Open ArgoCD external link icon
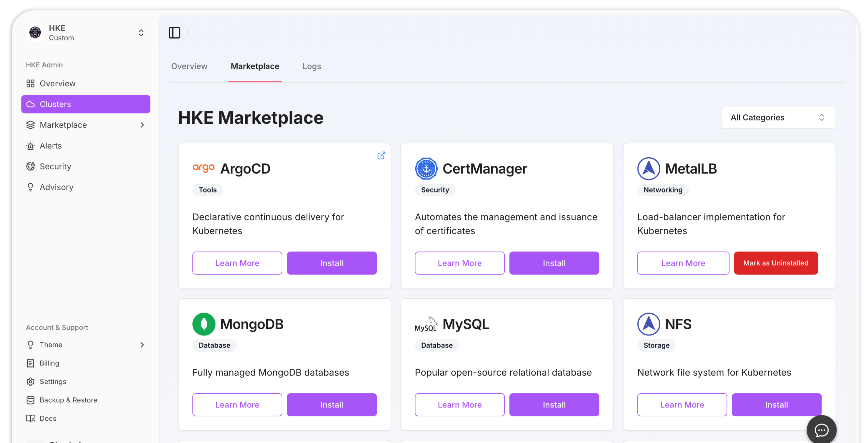This screenshot has width=868, height=443. click(x=381, y=155)
